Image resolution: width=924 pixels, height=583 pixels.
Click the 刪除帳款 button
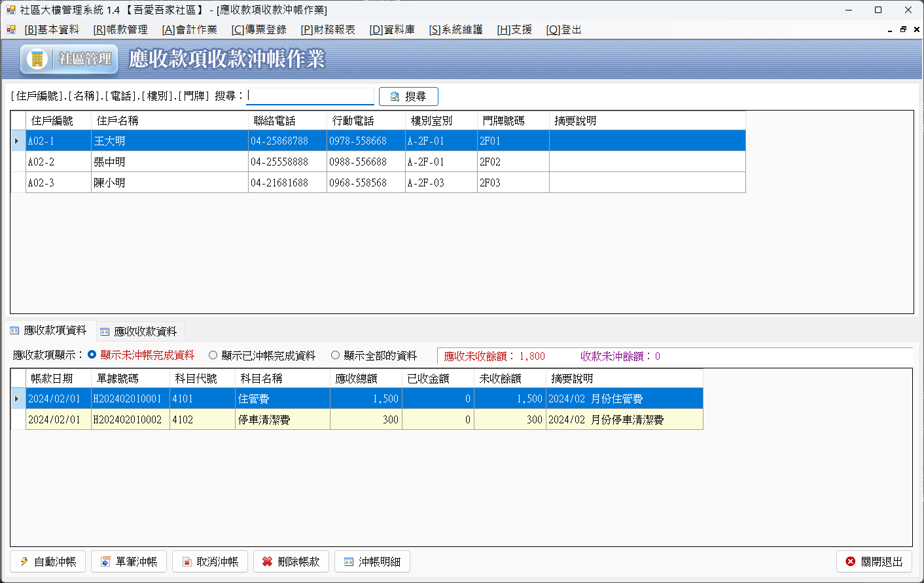291,561
